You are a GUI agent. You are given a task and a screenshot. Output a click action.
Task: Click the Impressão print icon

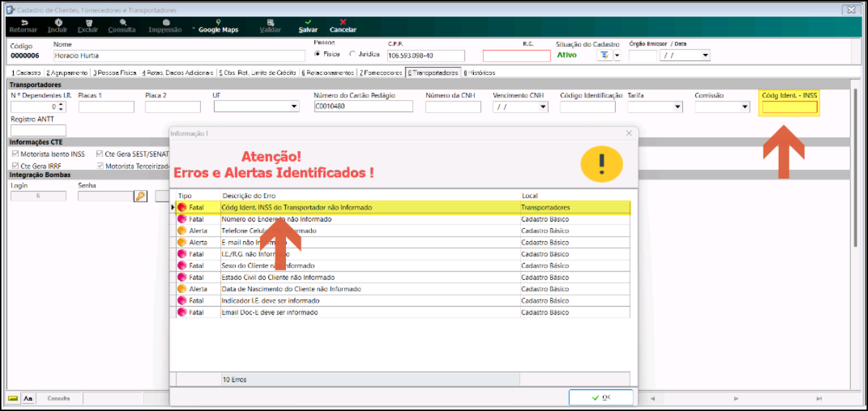(x=166, y=22)
